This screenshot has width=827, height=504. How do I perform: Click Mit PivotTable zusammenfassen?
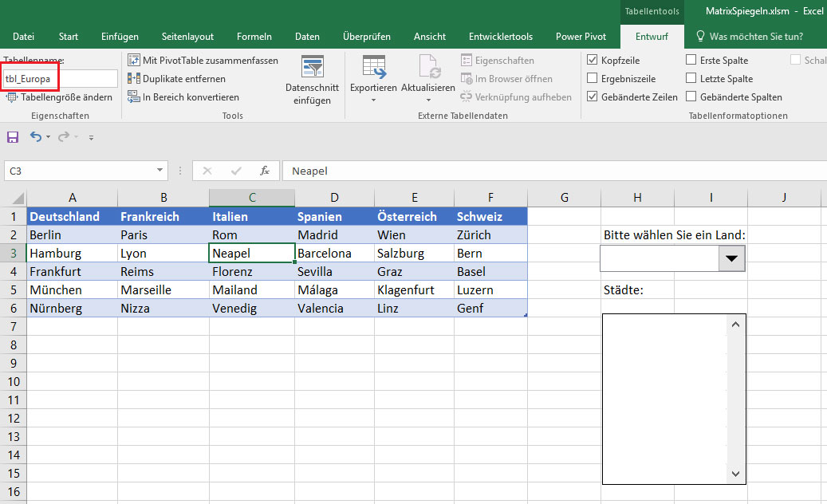[203, 61]
